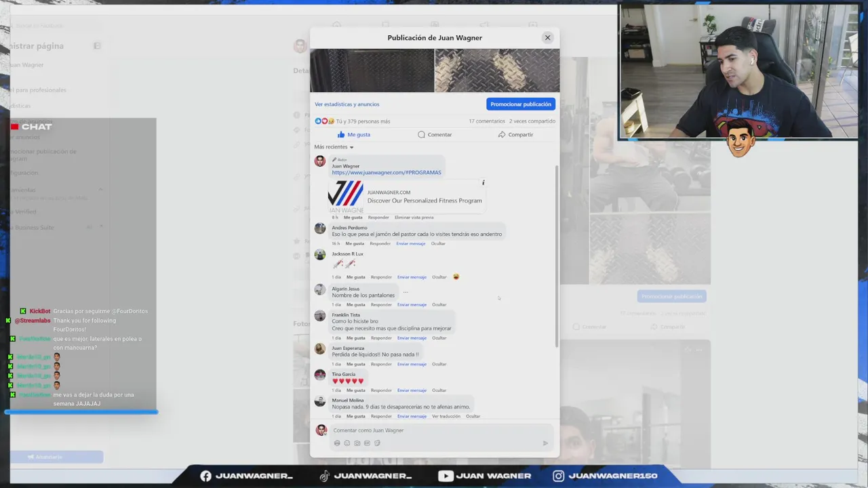Hide Andres Perdomo's comment with Ocultar
868x488 pixels.
coord(438,244)
